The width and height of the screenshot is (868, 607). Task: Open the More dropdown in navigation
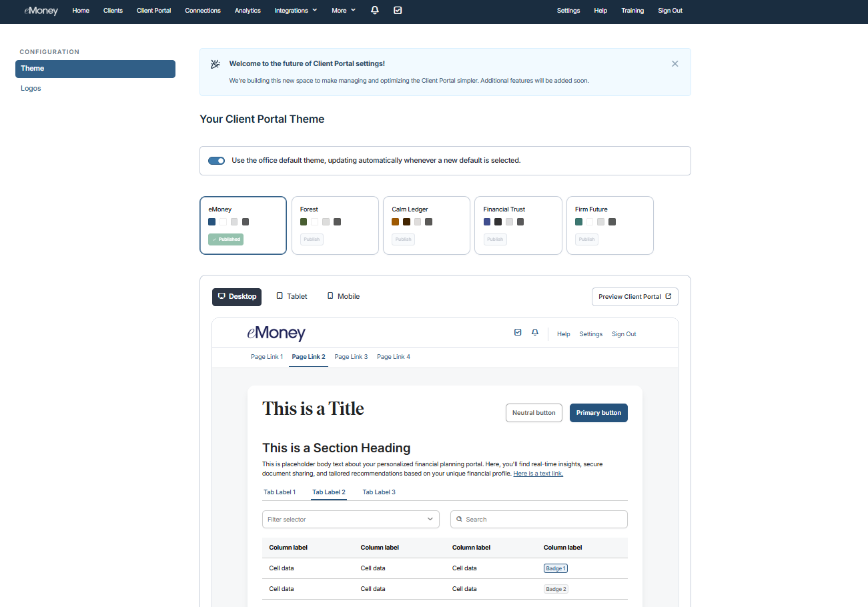pyautogui.click(x=344, y=11)
